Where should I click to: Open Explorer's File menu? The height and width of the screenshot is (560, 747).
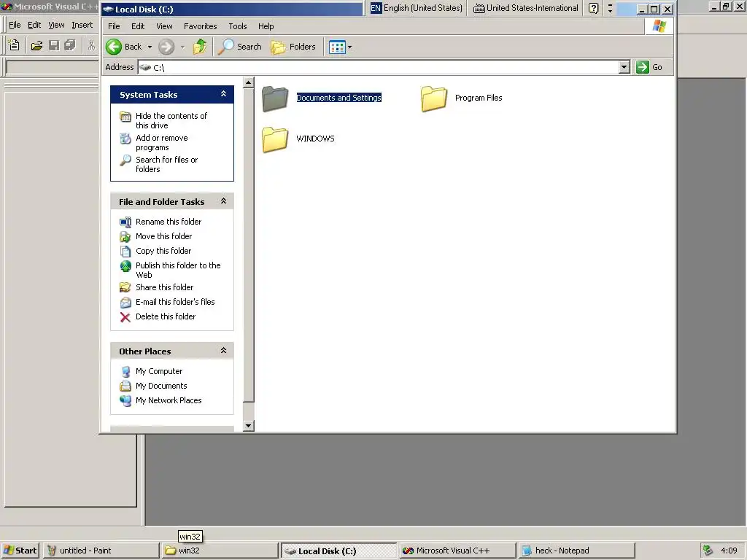click(x=114, y=26)
